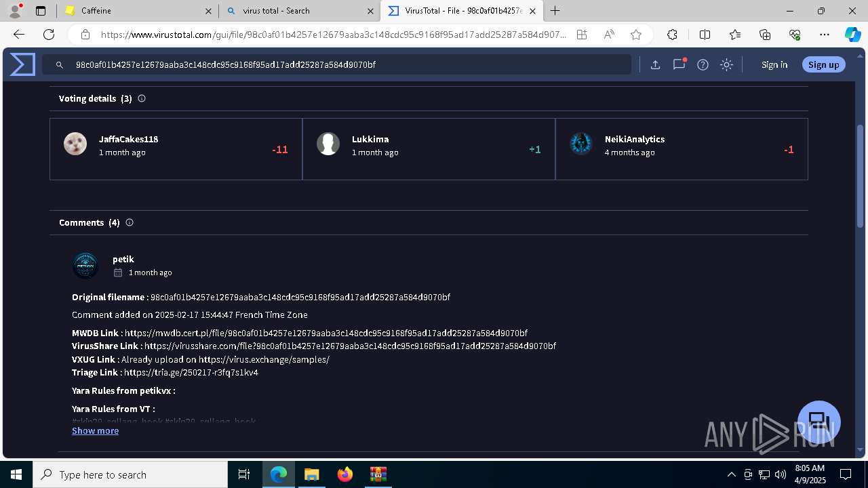Open the volume control icon
The width and height of the screenshot is (868, 488).
coord(781,474)
